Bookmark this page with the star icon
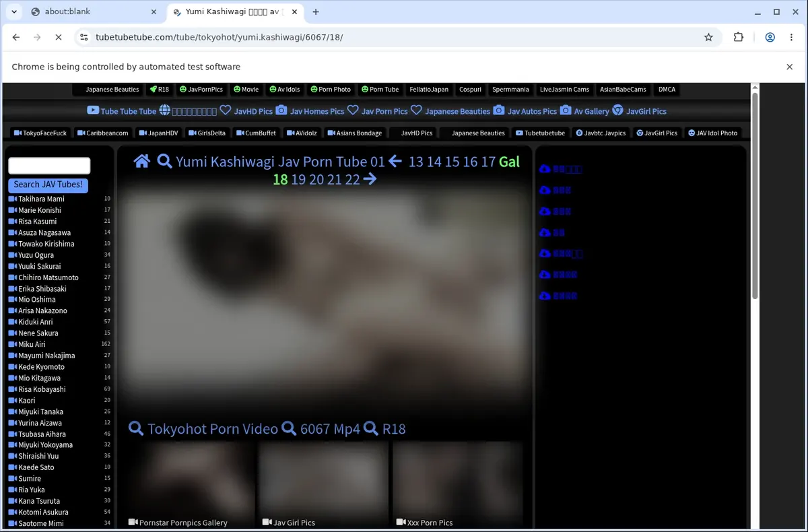This screenshot has width=808, height=532. pyautogui.click(x=708, y=38)
